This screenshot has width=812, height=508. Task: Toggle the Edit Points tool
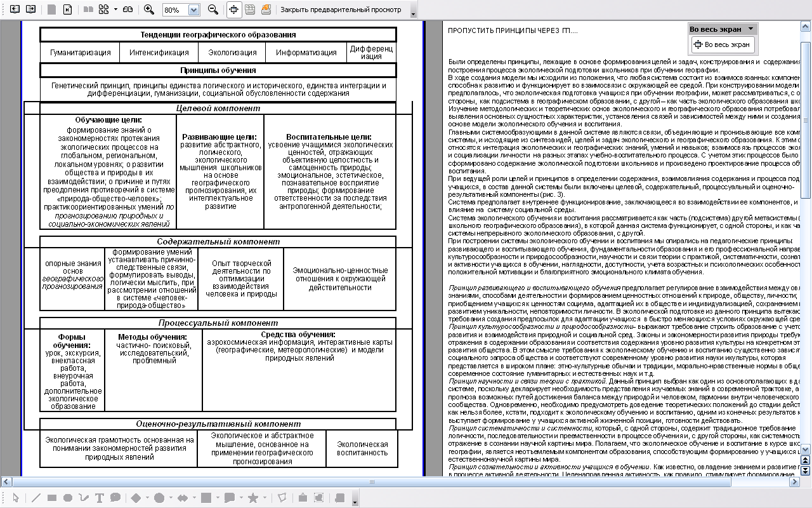(x=282, y=498)
